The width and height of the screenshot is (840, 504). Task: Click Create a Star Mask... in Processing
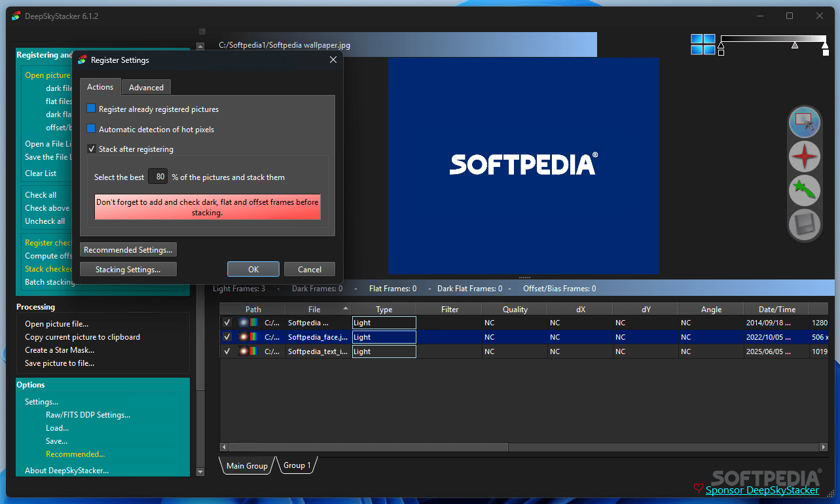60,350
